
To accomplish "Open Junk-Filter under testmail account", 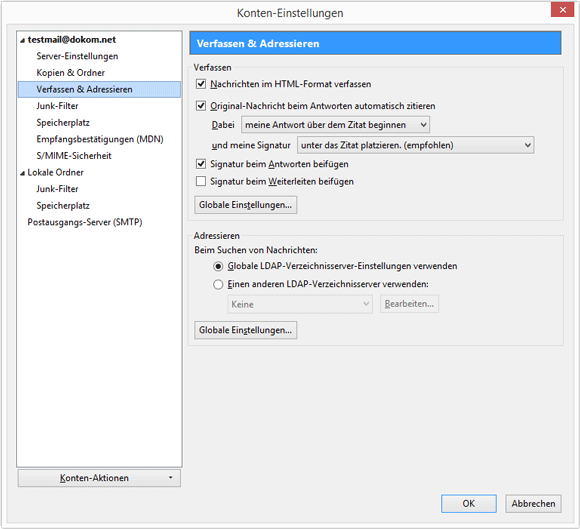I will (x=57, y=106).
